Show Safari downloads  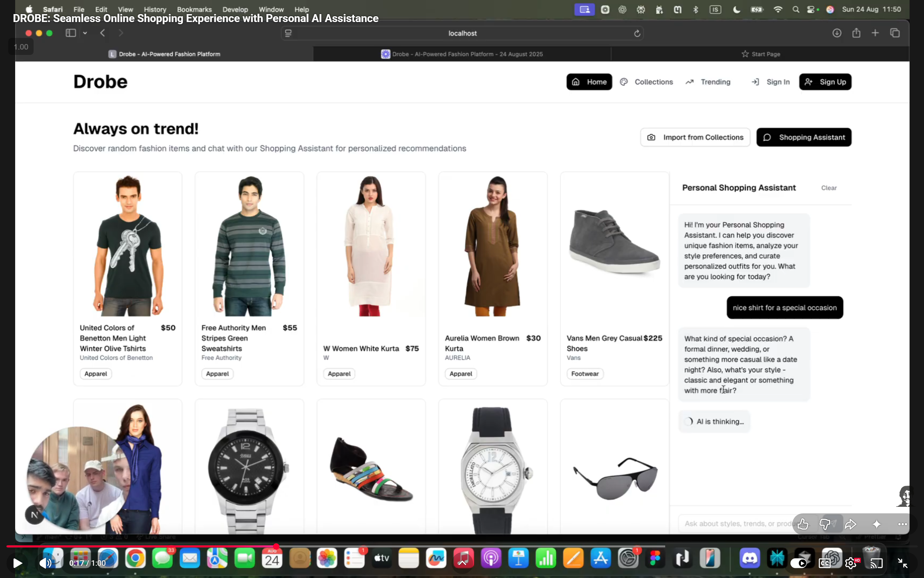point(837,33)
